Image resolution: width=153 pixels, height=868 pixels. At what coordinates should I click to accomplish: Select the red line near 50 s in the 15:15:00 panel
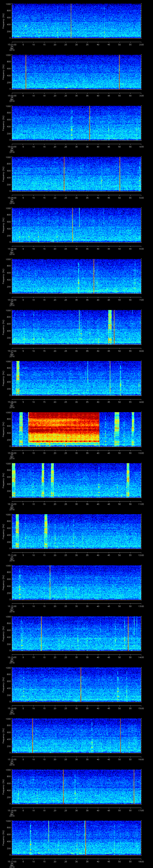120,735
